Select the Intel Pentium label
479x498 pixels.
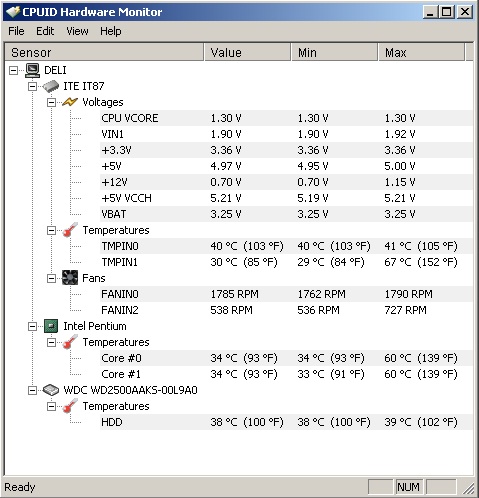[95, 326]
